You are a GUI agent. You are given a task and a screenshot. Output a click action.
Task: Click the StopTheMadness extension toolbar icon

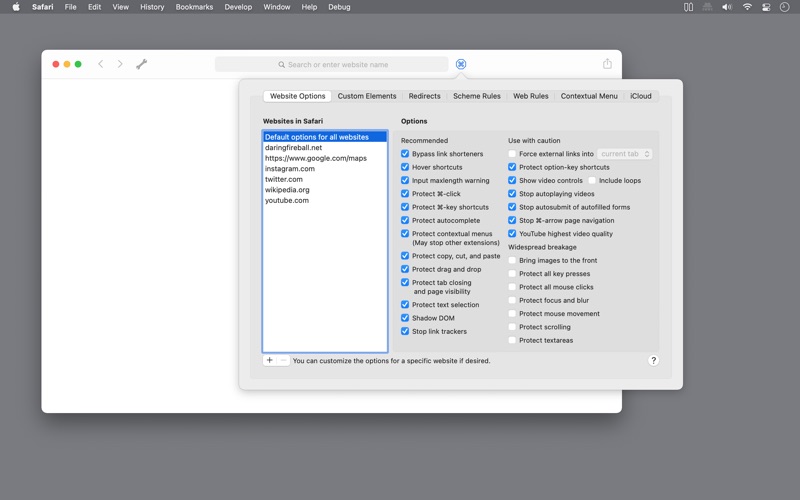(461, 64)
